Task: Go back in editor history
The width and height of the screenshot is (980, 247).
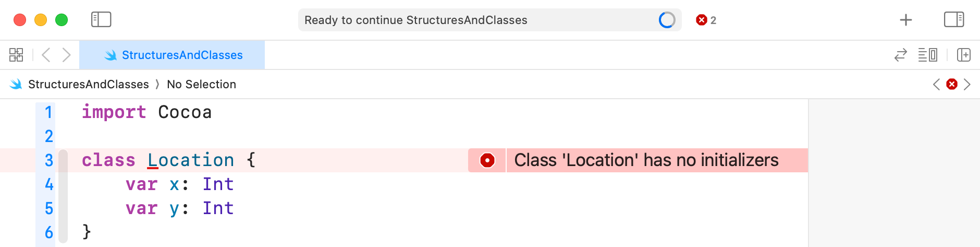Action: pyautogui.click(x=46, y=55)
